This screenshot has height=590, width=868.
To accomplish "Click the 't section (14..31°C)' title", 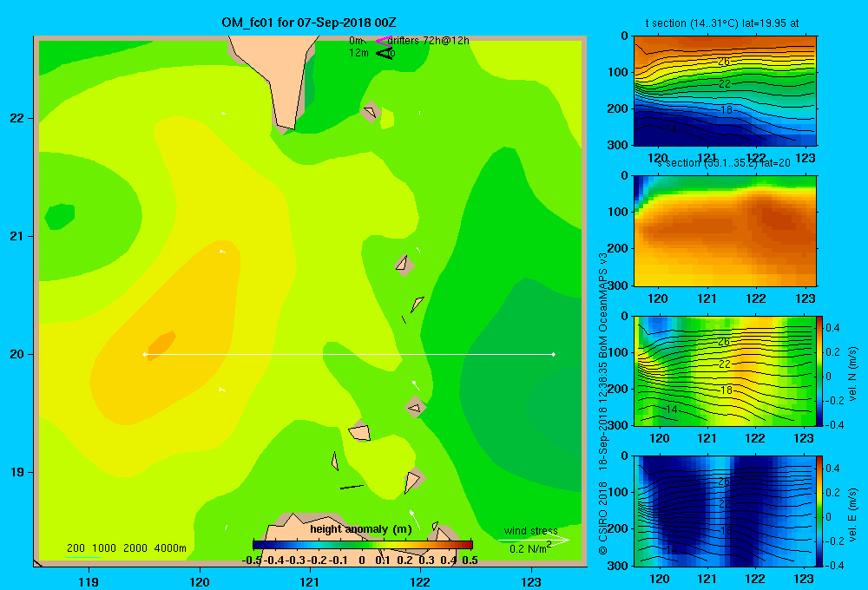I will click(x=722, y=23).
